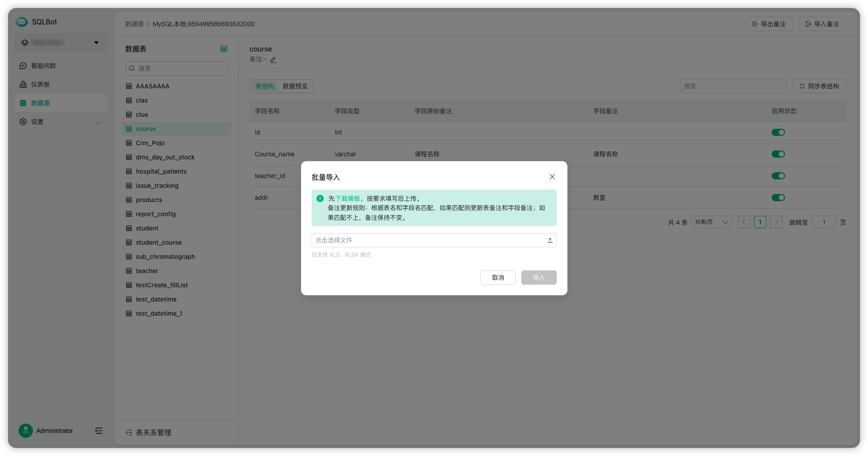The height and width of the screenshot is (456, 868).
Task: Toggle the id field enable status
Action: [x=778, y=132]
